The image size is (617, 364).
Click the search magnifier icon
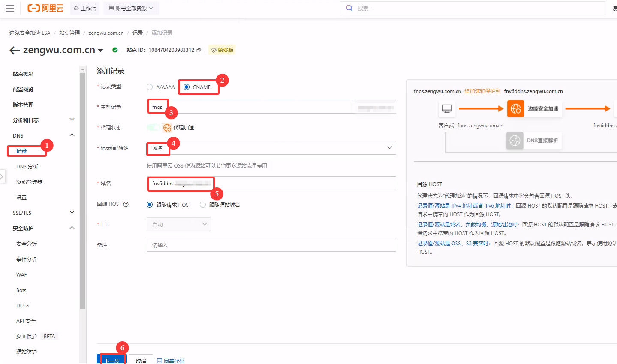[349, 8]
